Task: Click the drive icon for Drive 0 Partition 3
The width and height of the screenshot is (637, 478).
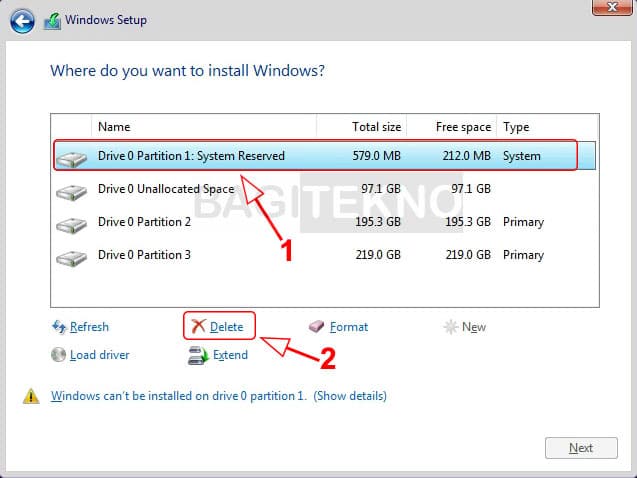Action: tap(71, 257)
